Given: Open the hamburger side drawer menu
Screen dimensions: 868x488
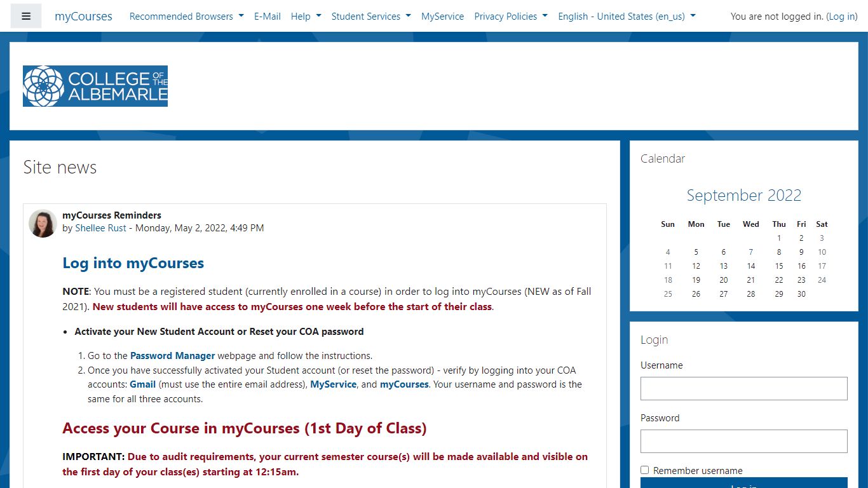Looking at the screenshot, I should pyautogui.click(x=26, y=16).
